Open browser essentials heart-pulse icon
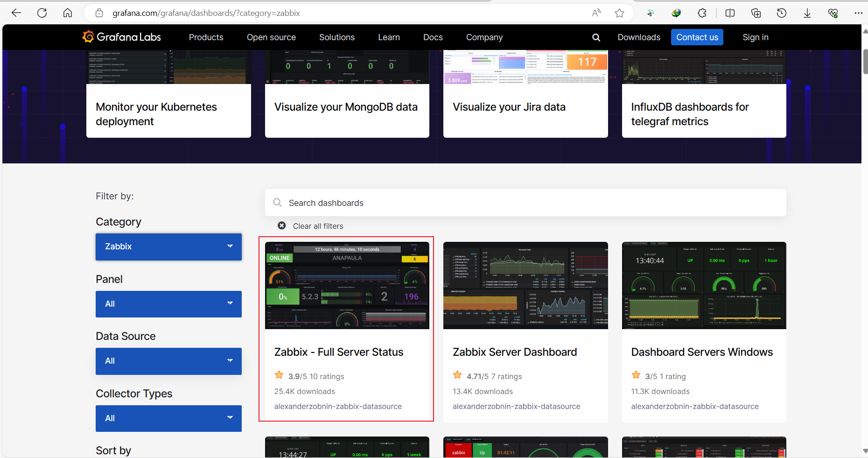Viewport: 868px width, 458px height. 833,13
